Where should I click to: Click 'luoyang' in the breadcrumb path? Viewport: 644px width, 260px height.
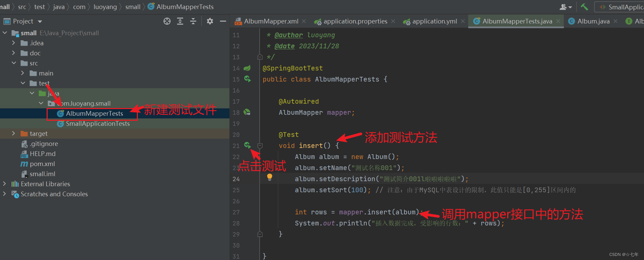coord(105,7)
